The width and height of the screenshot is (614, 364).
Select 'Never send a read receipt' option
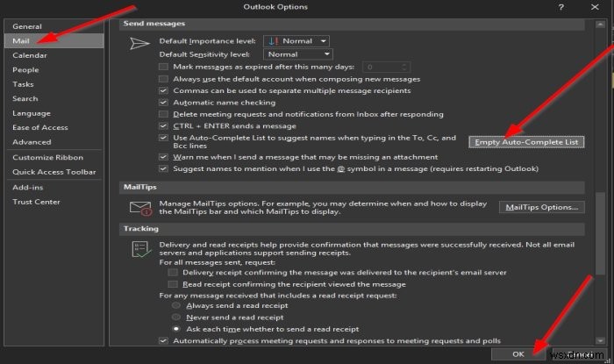coord(177,317)
